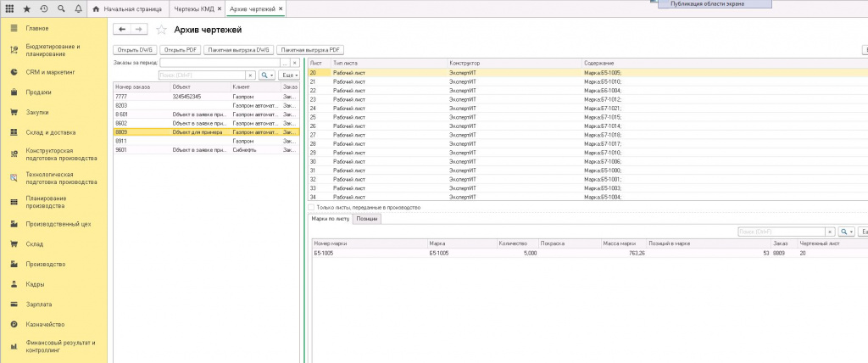Click Технологическая подготовка производства icon
868x363 pixels.
(x=14, y=178)
